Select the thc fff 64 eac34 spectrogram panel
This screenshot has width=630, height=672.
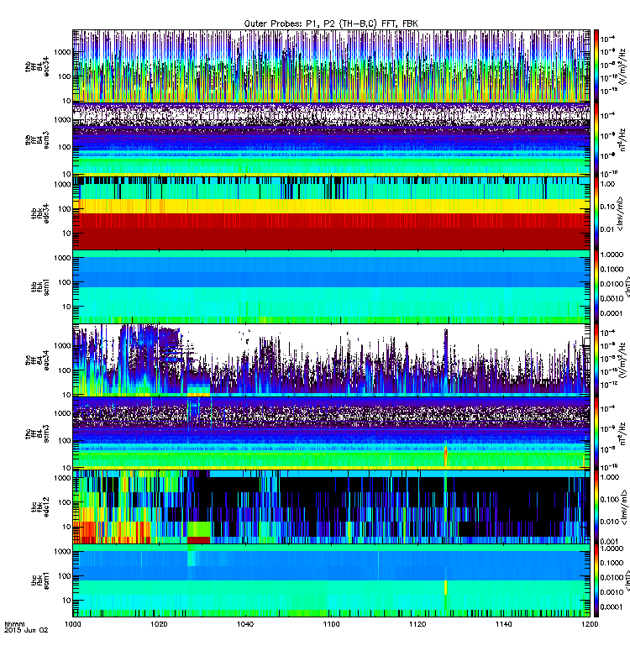coord(331,360)
